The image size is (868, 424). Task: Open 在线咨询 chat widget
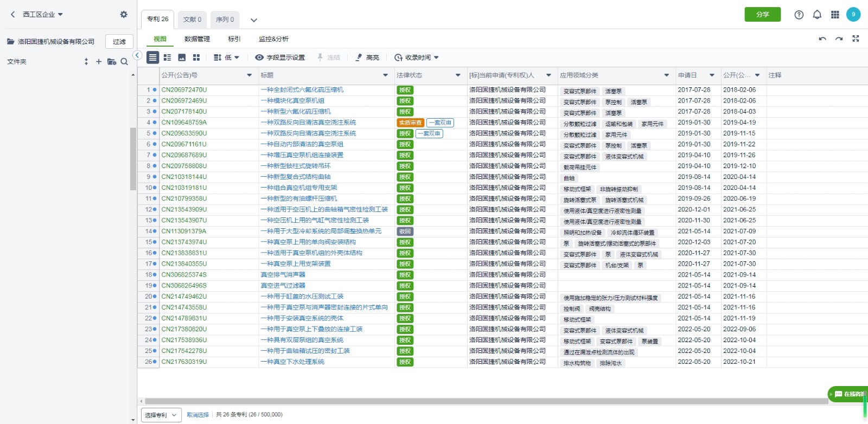click(848, 394)
